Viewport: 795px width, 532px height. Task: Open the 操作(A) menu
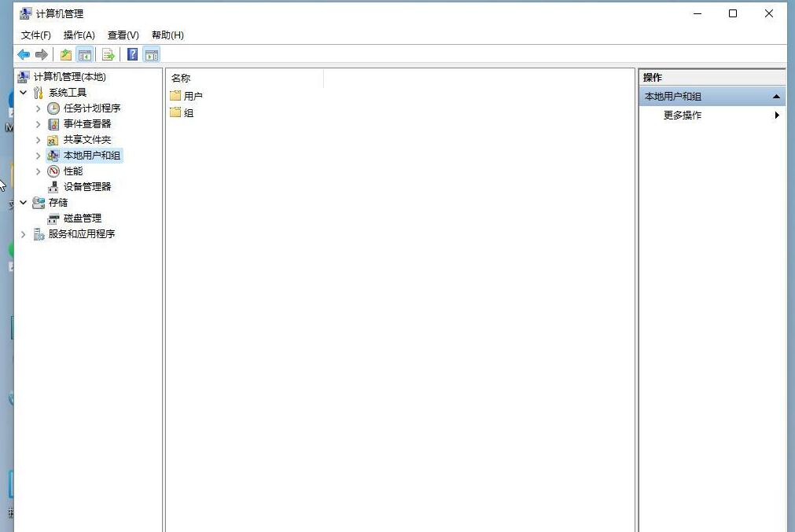pyautogui.click(x=78, y=35)
